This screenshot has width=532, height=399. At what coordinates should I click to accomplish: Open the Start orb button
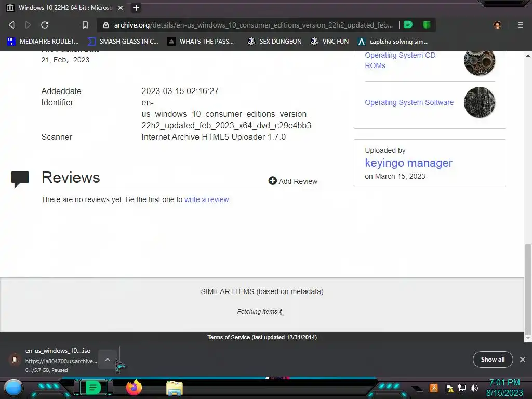click(x=14, y=388)
